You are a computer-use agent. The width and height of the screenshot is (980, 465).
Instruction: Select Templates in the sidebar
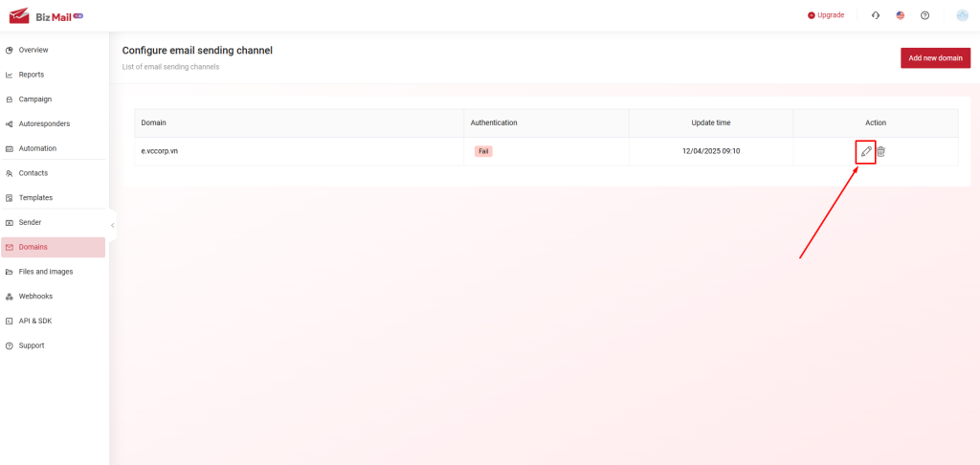(35, 198)
